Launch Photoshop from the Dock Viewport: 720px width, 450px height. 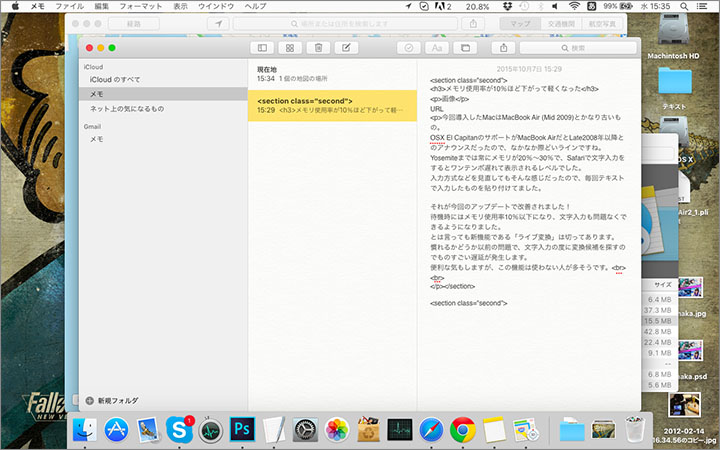point(242,429)
